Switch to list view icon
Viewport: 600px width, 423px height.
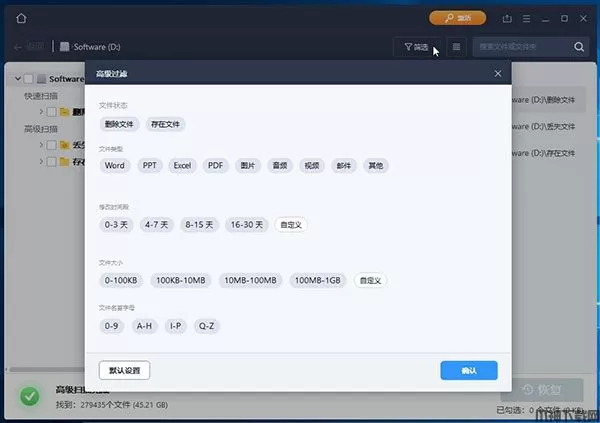click(456, 47)
